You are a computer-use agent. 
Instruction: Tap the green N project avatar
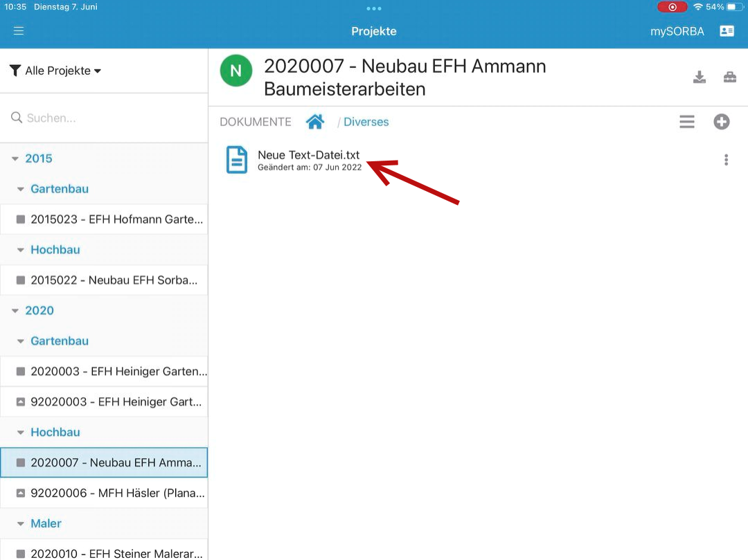(235, 71)
